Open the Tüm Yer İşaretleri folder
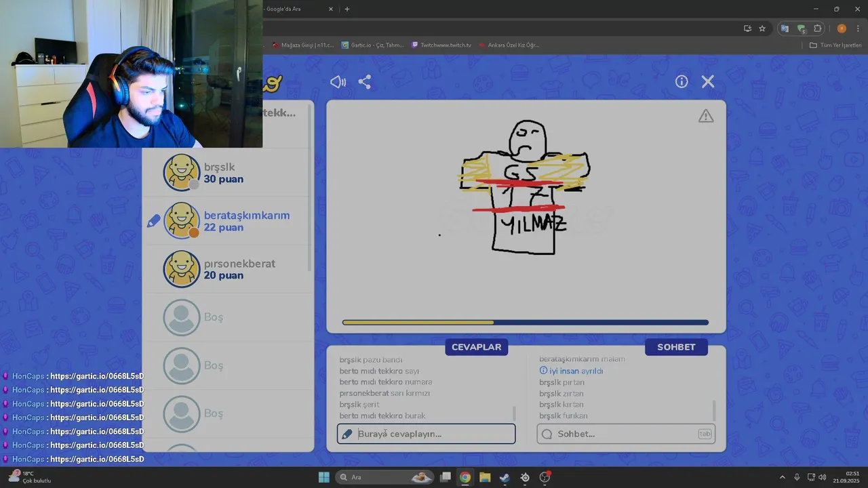This screenshot has height=488, width=868. (x=835, y=45)
